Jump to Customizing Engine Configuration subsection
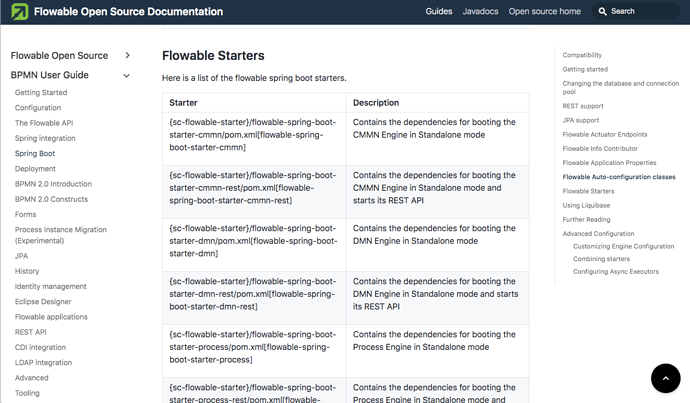Viewport: 690px width, 403px height. [x=623, y=246]
